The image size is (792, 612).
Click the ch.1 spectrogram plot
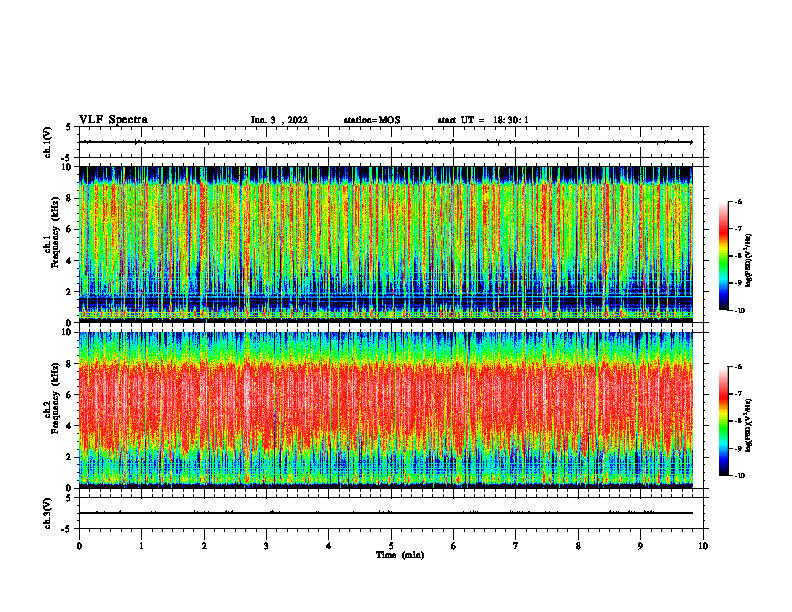386,244
